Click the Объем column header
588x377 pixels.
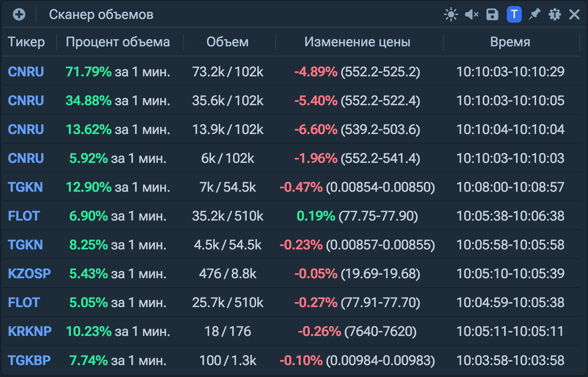228,42
